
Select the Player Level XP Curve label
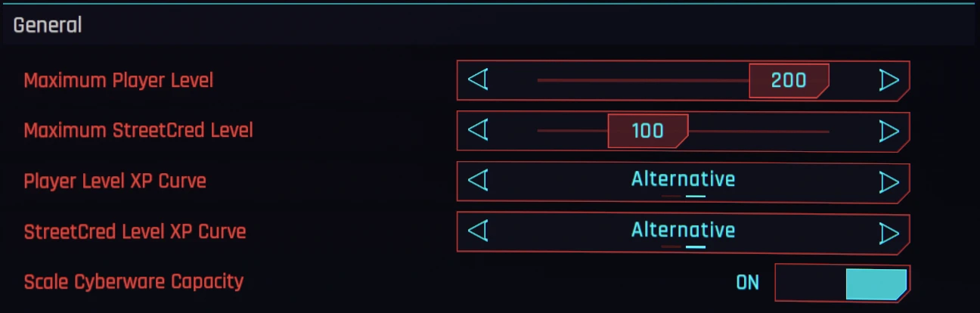[115, 181]
